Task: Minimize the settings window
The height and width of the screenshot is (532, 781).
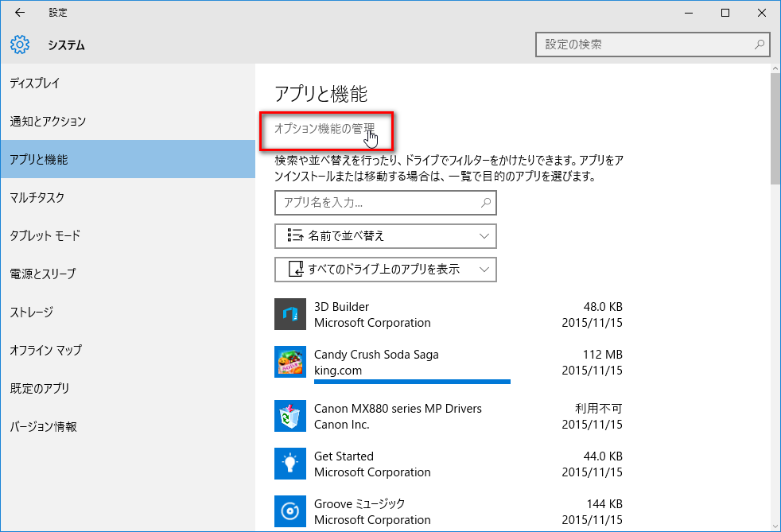Action: [689, 13]
